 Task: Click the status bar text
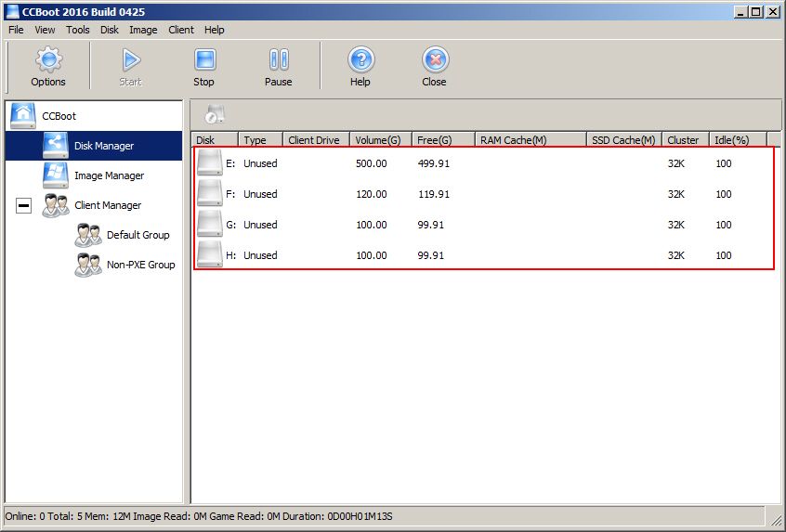coord(199,516)
